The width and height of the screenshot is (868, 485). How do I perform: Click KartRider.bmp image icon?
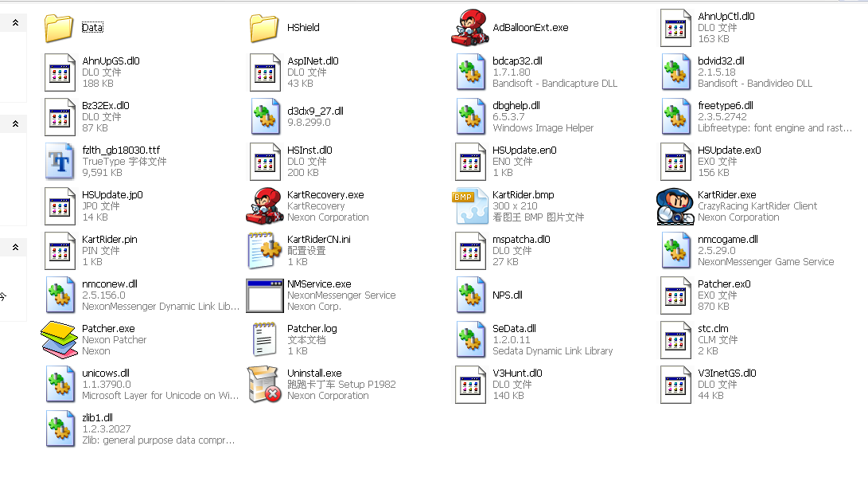(x=470, y=206)
